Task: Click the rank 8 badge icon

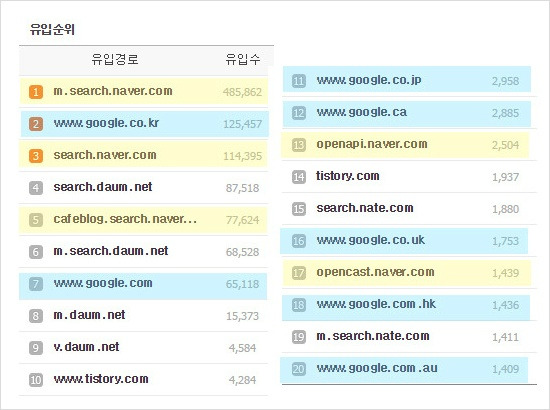Action: click(x=36, y=316)
